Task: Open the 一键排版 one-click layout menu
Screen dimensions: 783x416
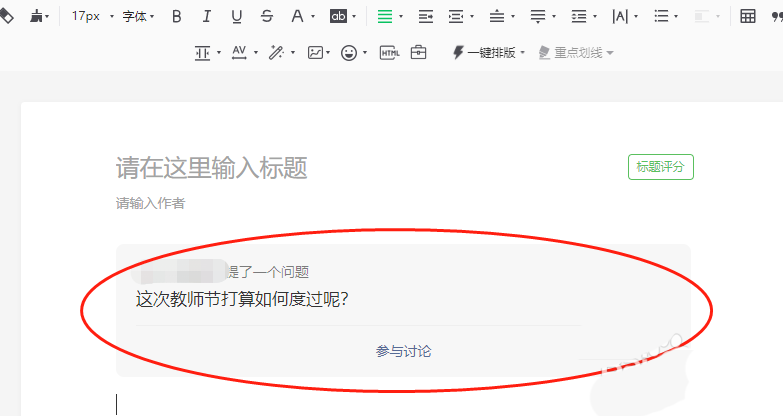Action: [489, 52]
